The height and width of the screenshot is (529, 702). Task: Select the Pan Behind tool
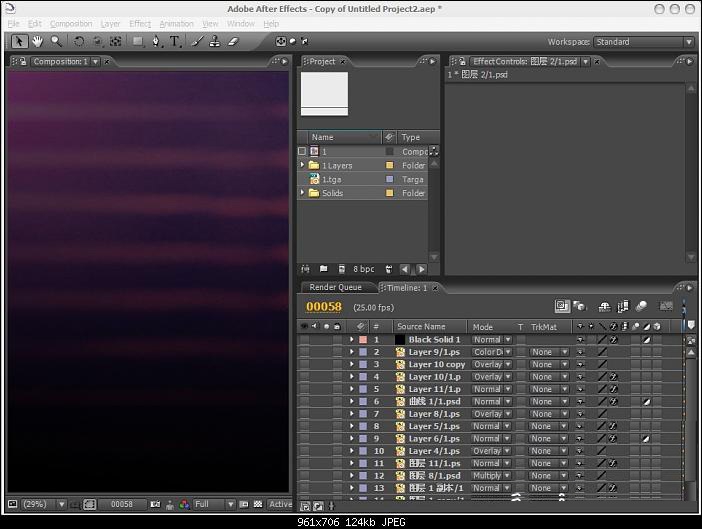point(116,42)
